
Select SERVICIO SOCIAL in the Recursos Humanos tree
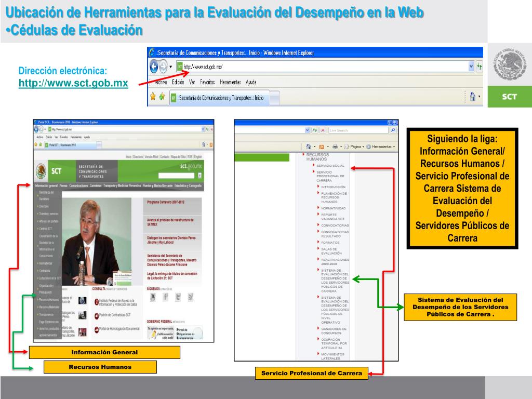[x=330, y=166]
